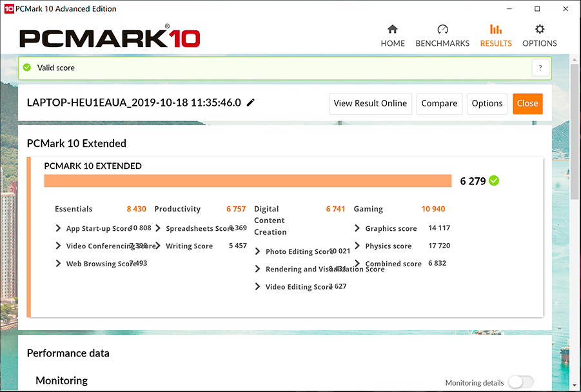Click the scrollbar down arrow
This screenshot has height=392, width=581.
click(575, 386)
